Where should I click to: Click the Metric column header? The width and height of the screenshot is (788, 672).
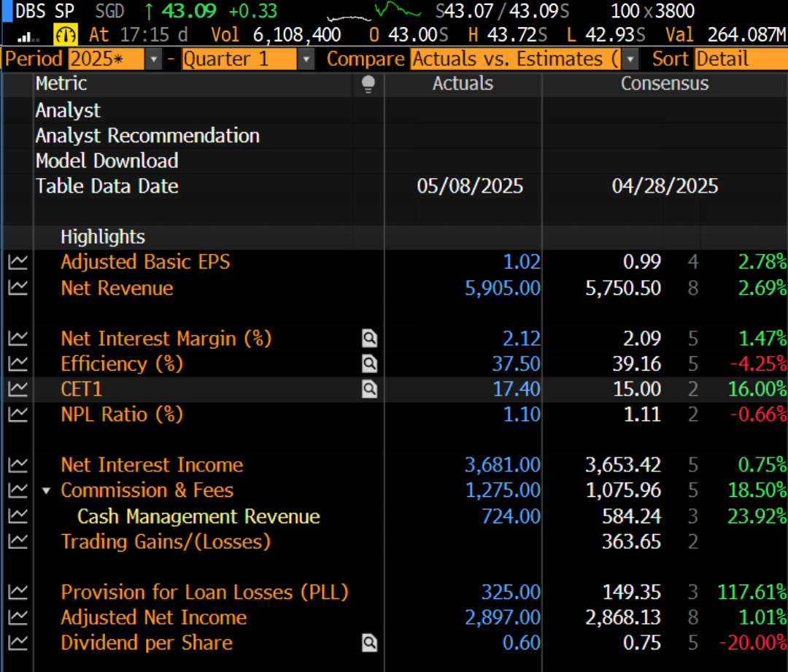pos(61,83)
